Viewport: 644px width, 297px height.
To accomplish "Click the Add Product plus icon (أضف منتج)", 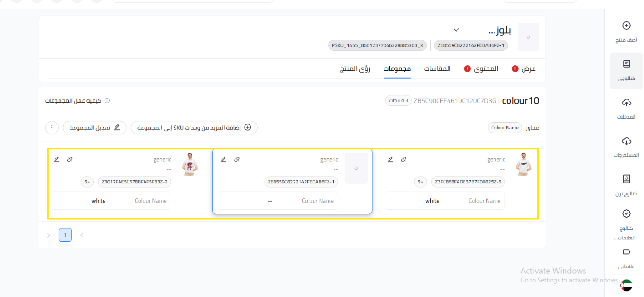I will (626, 25).
